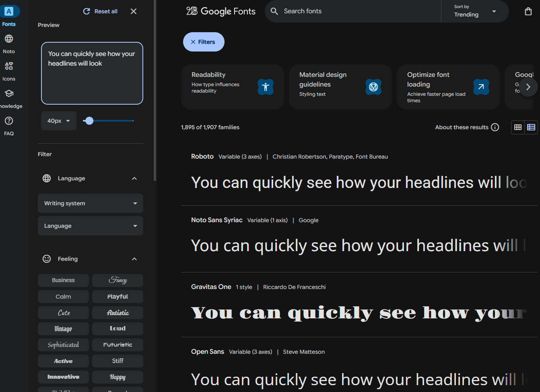This screenshot has width=540, height=392.
Task: Click the Reset all button
Action: (101, 11)
